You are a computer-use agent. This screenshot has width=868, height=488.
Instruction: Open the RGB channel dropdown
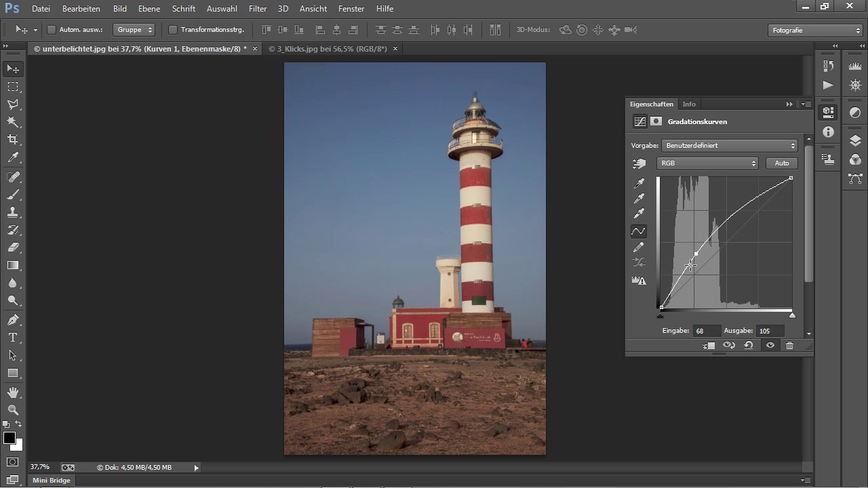[707, 163]
